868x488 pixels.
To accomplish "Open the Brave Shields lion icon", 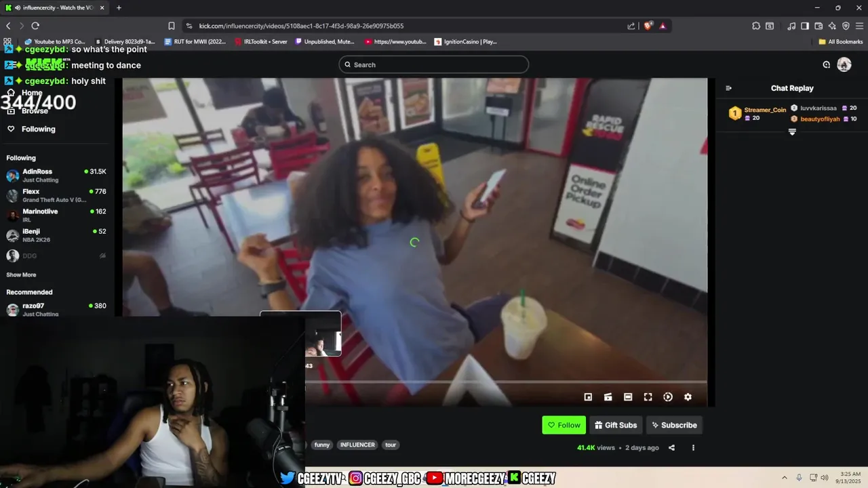I will 648,26.
